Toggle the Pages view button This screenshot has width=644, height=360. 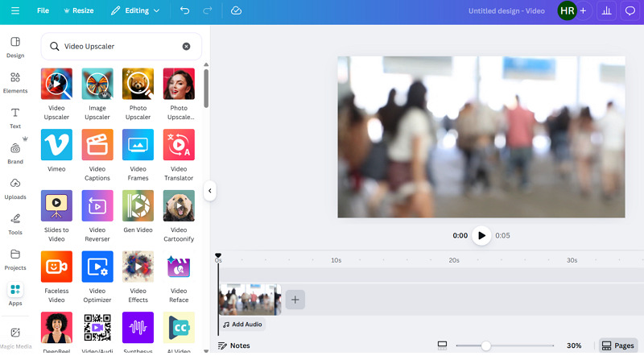617,346
